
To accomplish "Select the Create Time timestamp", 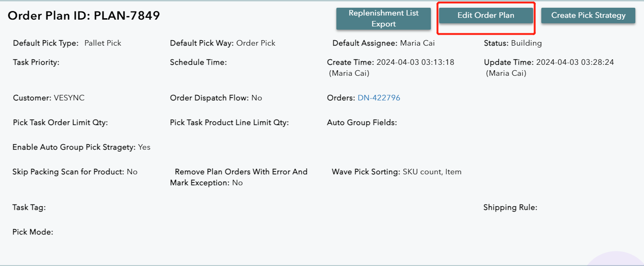I will [x=415, y=63].
